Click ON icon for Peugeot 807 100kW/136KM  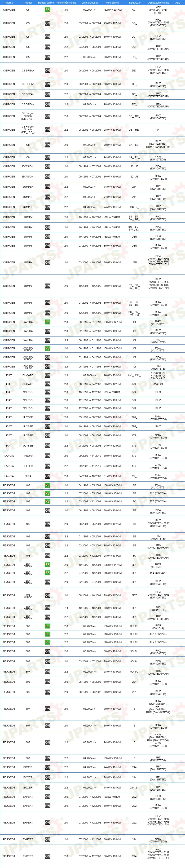click(48, 758)
